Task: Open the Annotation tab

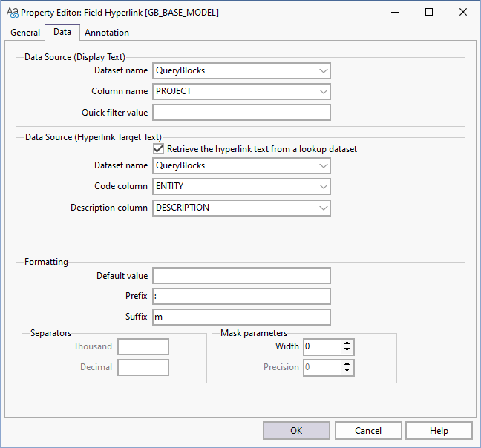Action: [x=107, y=33]
